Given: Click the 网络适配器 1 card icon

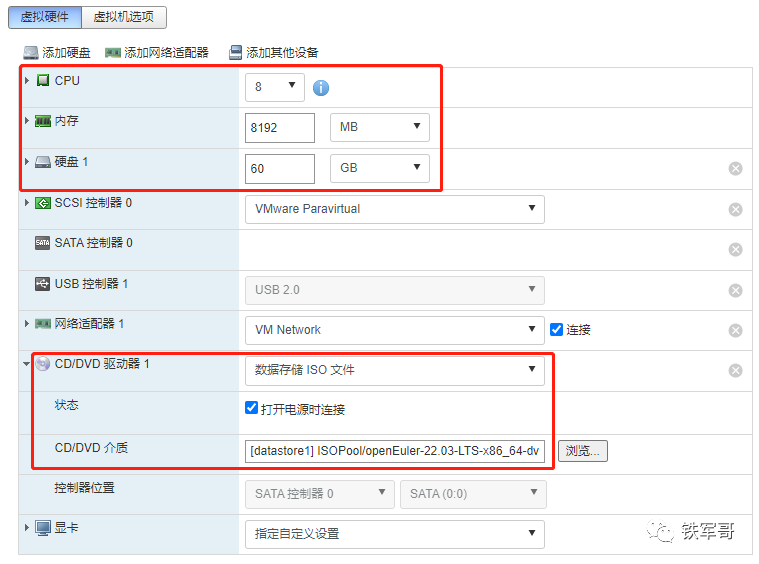Looking at the screenshot, I should click(43, 323).
